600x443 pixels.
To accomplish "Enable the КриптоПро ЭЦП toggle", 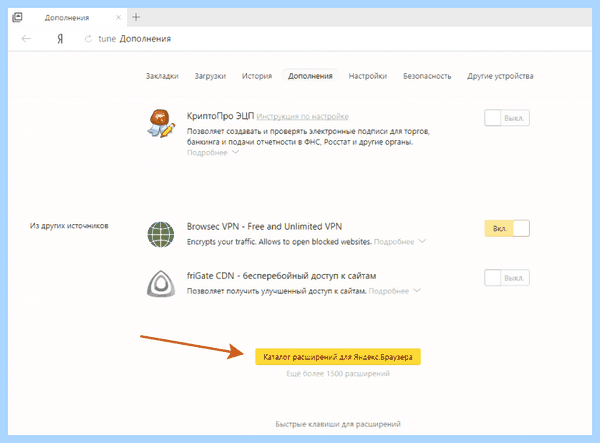I will pos(507,118).
